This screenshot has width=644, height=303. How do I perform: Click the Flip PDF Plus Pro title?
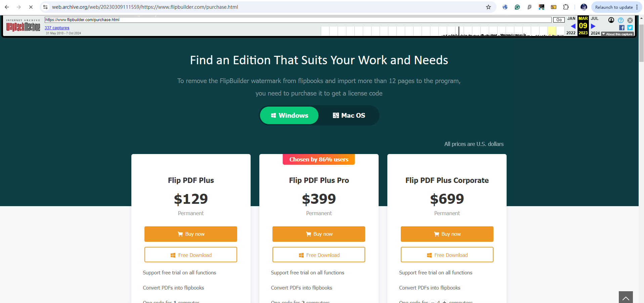pyautogui.click(x=319, y=180)
